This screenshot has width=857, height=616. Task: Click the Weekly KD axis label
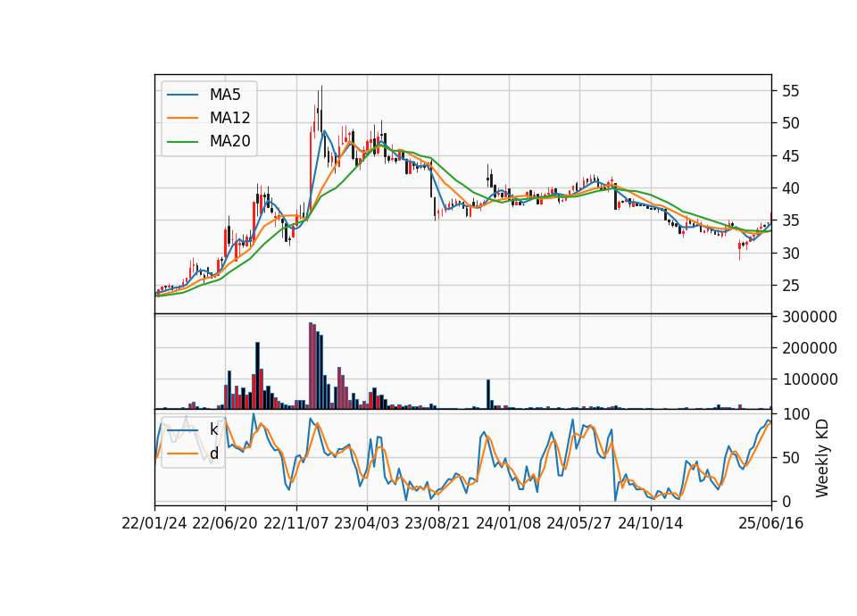[821, 458]
